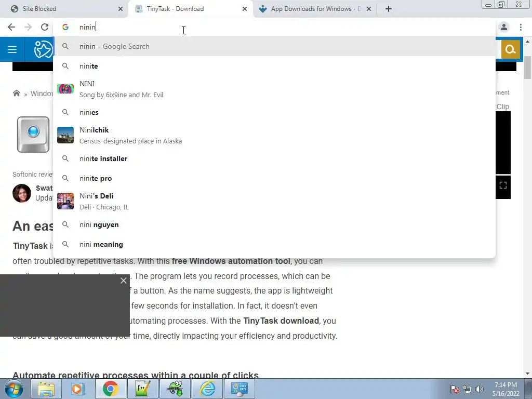Click the page scrollbar up arrow
Viewport: 532px width, 399px height.
pos(528,42)
